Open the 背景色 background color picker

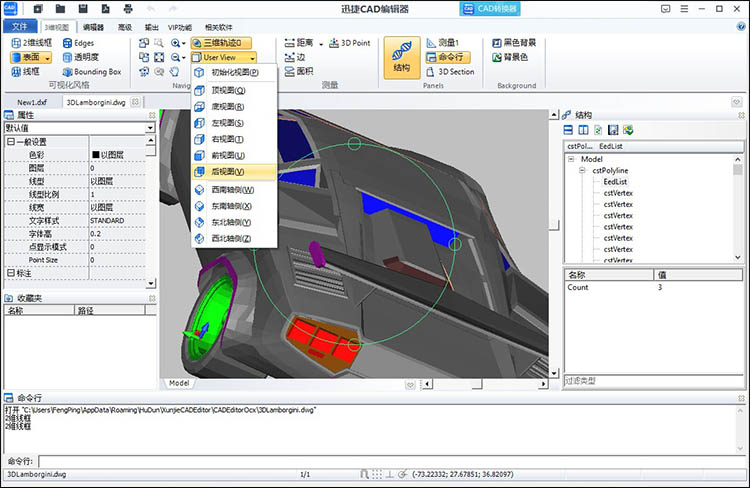click(510, 57)
